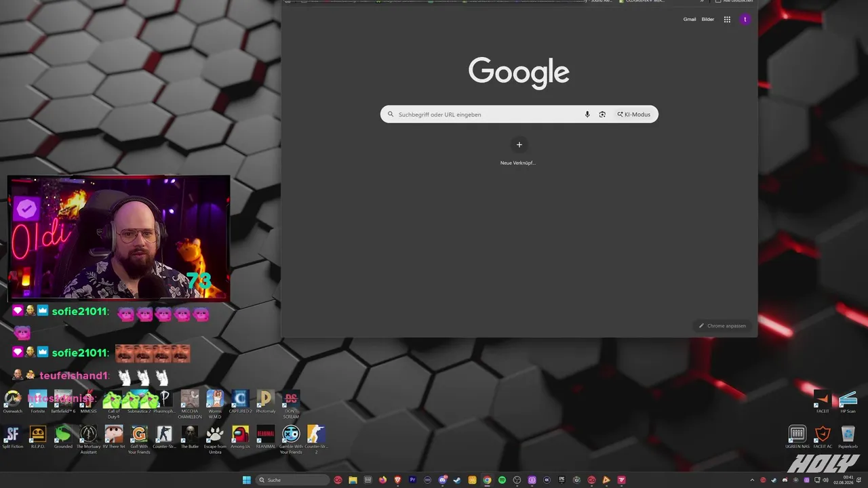Add a new shortcut with the plus button

pos(519,144)
